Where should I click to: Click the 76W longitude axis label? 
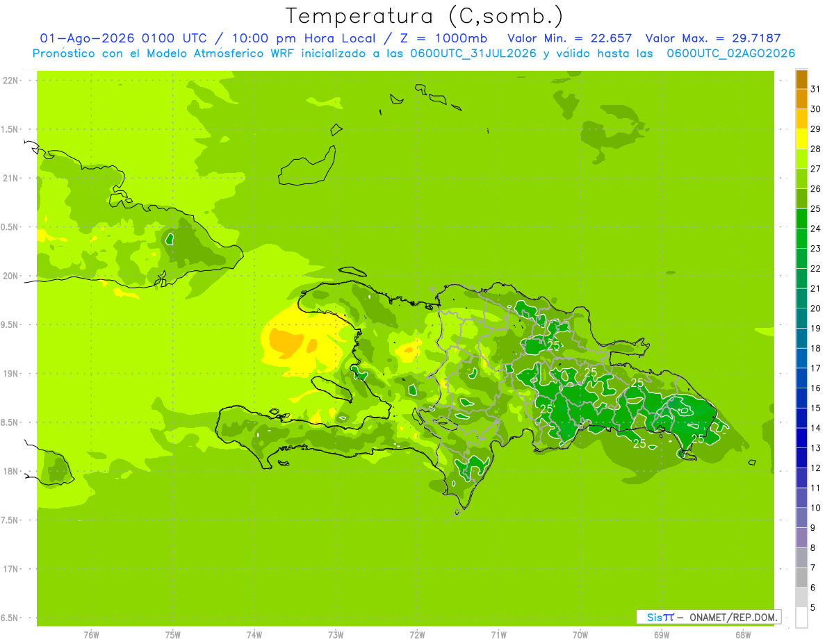(x=91, y=635)
